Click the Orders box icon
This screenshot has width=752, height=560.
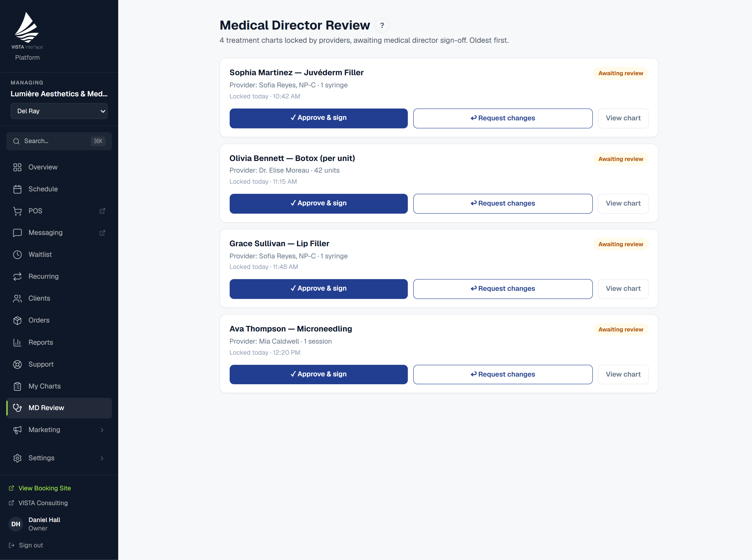pyautogui.click(x=17, y=320)
